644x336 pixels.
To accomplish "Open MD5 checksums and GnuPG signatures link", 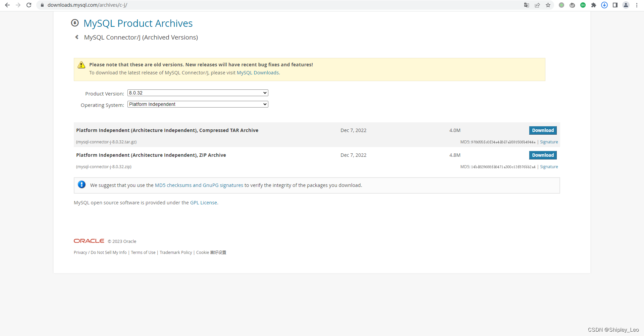I will pos(199,185).
